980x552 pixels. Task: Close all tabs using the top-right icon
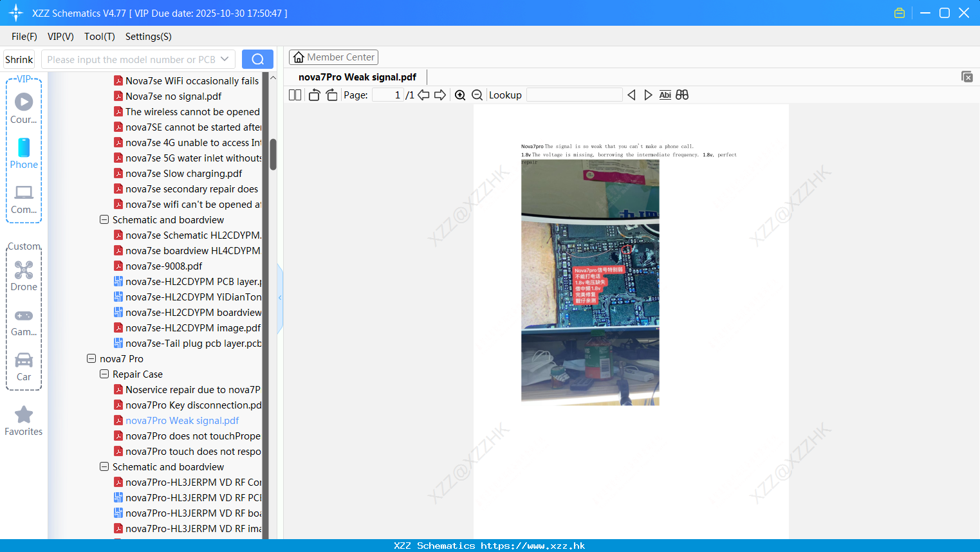[x=966, y=77]
